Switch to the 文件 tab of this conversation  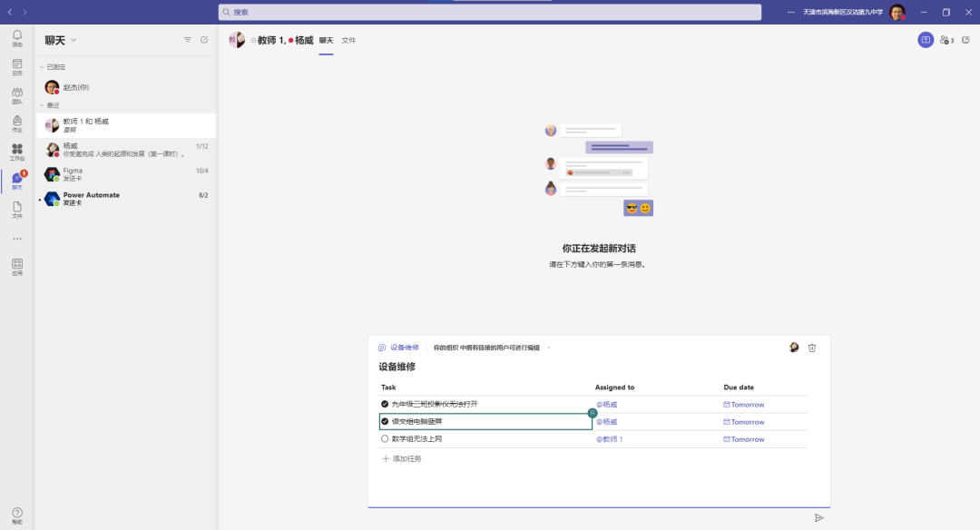pos(348,40)
